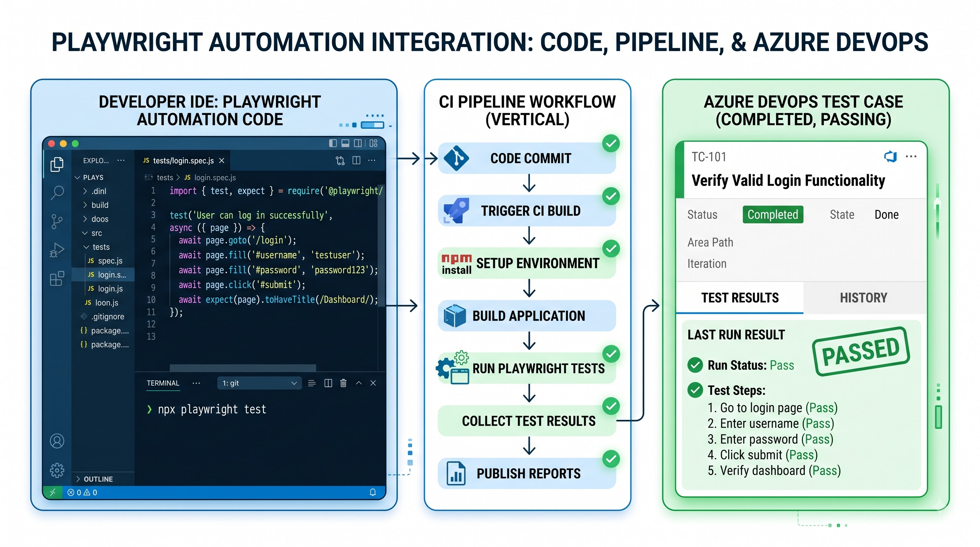980x547 pixels.
Task: Click the Explorer panel's more actions ellipsis
Action: click(121, 161)
